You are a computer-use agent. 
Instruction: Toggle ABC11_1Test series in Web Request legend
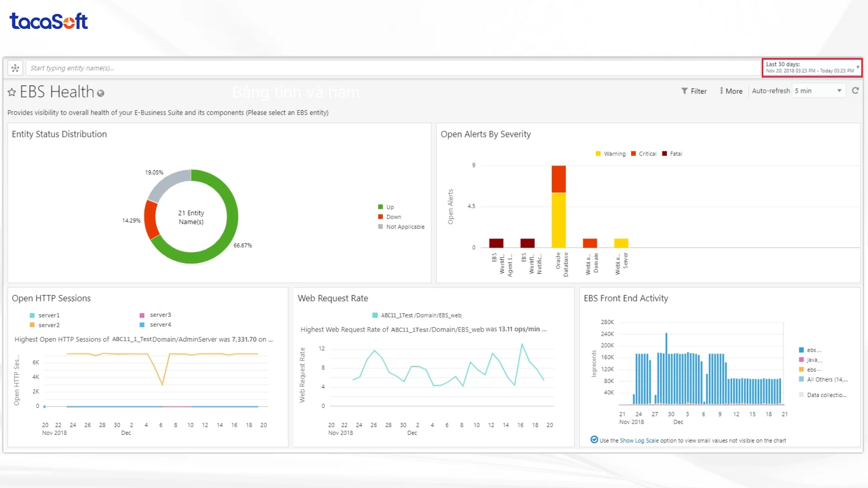417,315
